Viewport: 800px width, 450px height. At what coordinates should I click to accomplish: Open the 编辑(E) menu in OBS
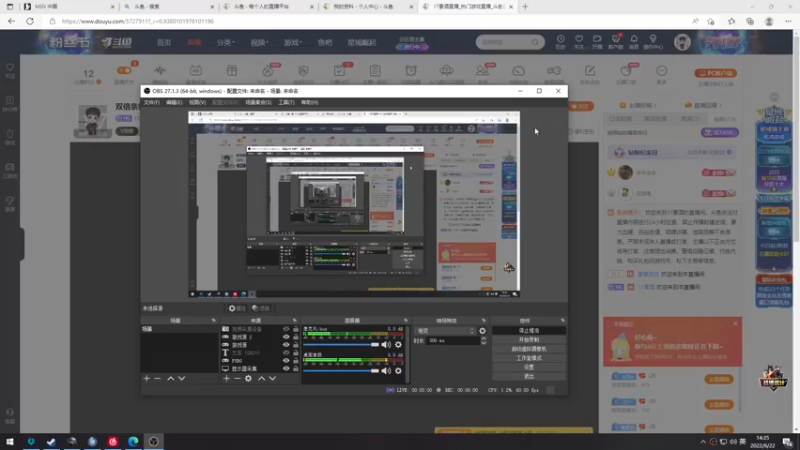(x=174, y=103)
